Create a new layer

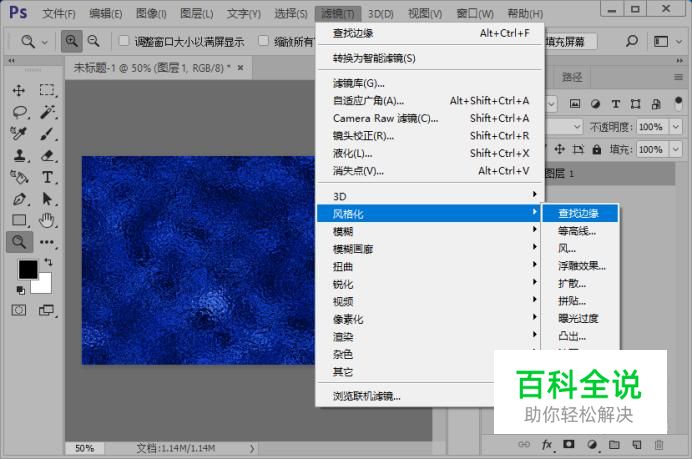pos(637,444)
